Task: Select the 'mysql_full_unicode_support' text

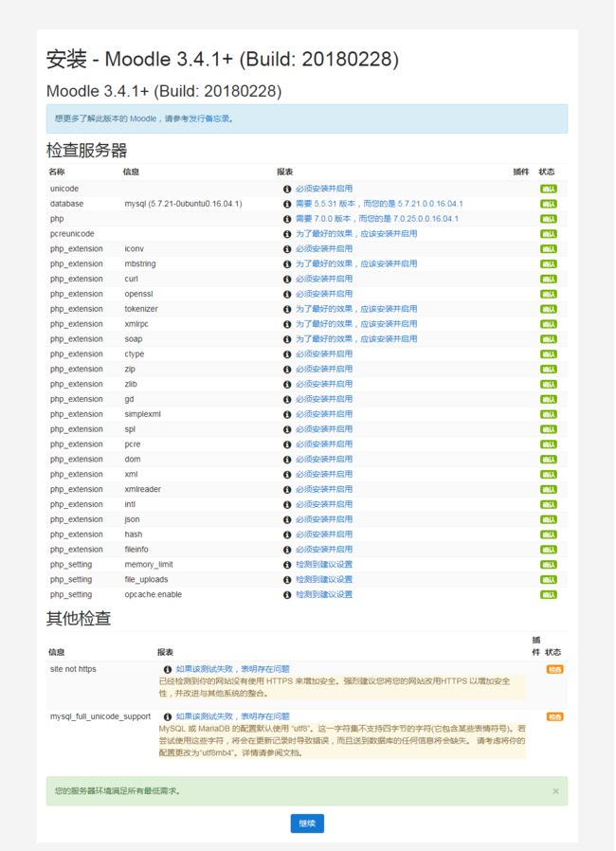Action: [100, 717]
